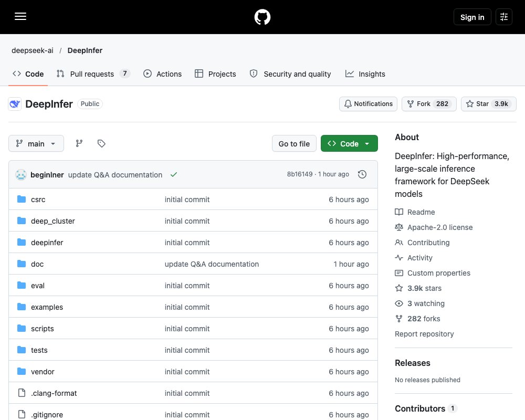Switch to the Code tab
The height and width of the screenshot is (420, 525).
pos(28,73)
